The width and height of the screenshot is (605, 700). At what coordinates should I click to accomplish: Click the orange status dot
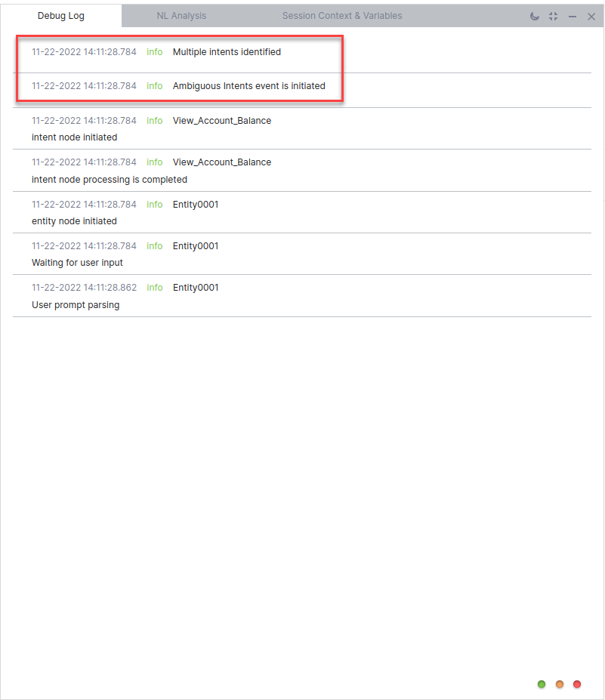560,684
